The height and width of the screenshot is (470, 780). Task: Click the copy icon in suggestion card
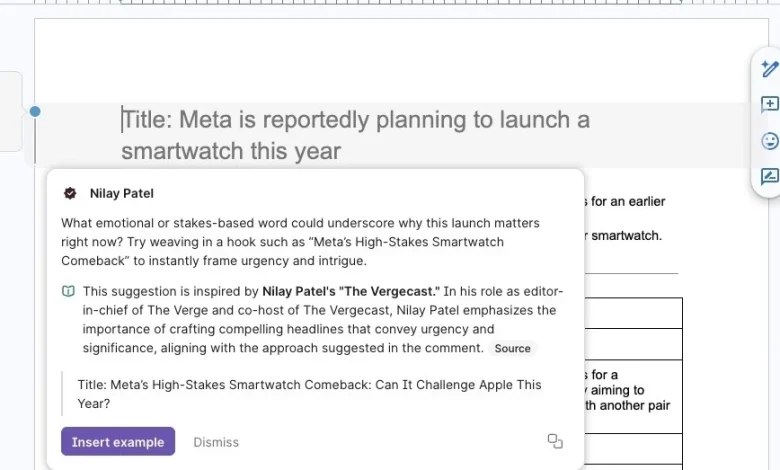(x=555, y=441)
